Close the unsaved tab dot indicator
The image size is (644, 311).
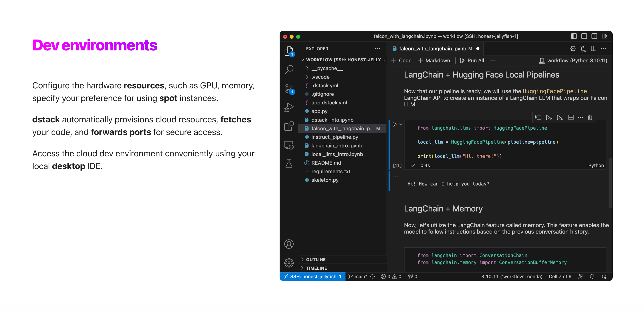coord(478,48)
